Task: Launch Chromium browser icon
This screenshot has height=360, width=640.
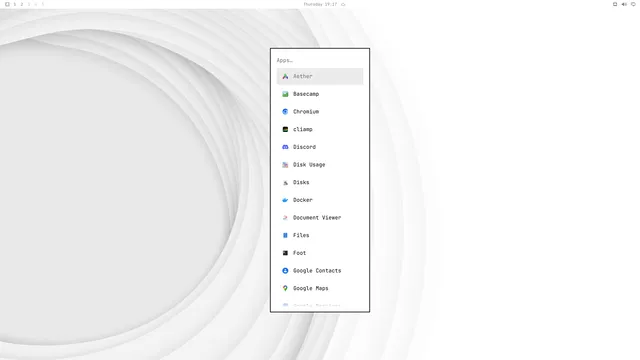Action: 285,111
